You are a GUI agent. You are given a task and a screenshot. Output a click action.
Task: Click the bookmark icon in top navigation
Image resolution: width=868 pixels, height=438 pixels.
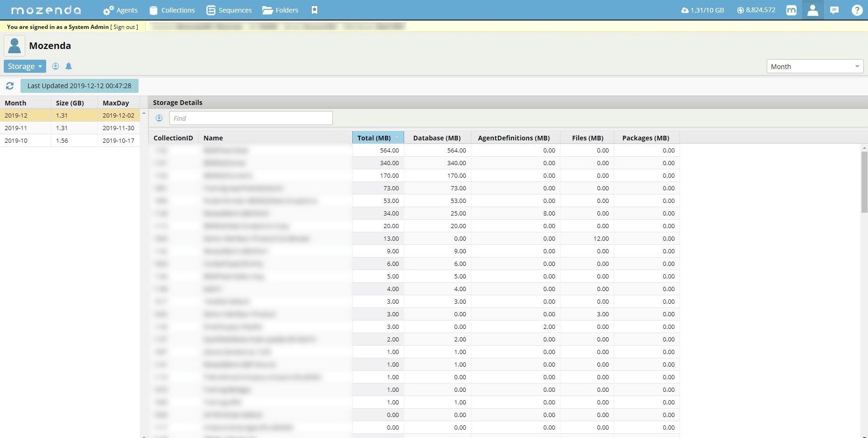(x=315, y=10)
